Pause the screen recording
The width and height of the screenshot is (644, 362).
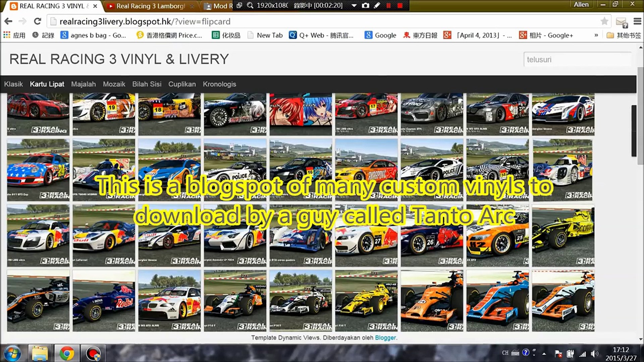point(388,5)
